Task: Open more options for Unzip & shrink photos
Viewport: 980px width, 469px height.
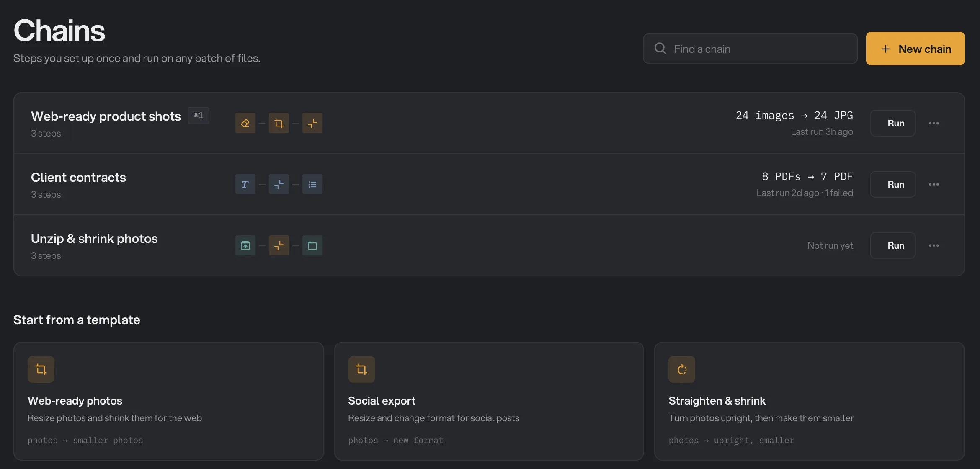Action: pyautogui.click(x=934, y=245)
